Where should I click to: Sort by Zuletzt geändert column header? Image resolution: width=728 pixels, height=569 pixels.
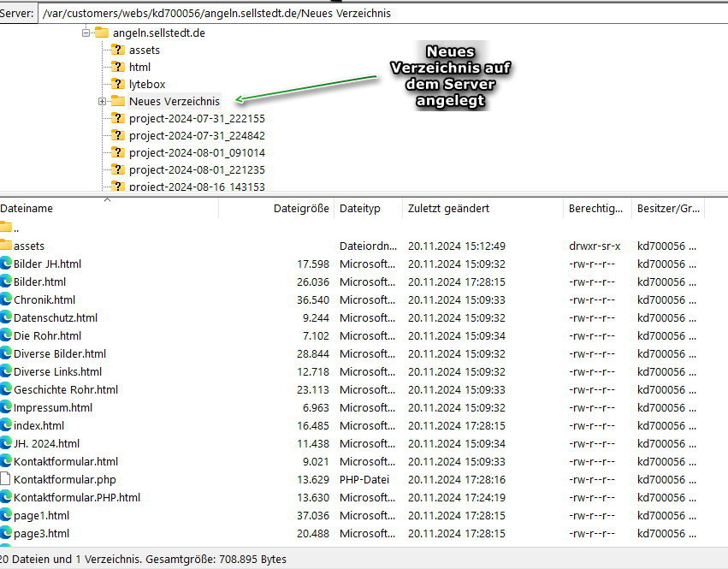tap(448, 209)
